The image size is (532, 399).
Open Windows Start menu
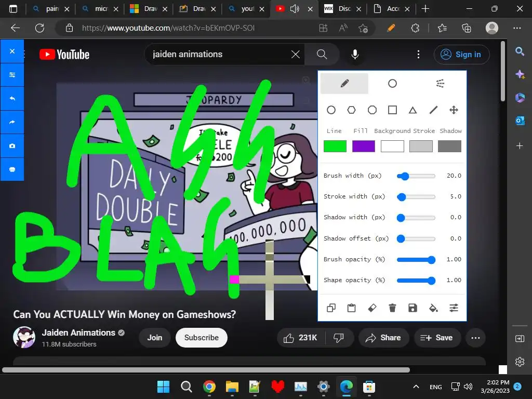[x=163, y=387]
